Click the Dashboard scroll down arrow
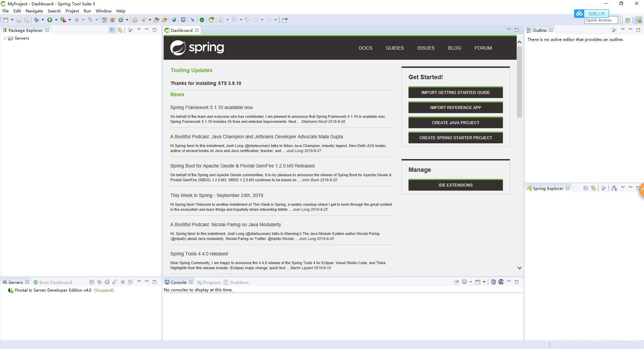 (x=519, y=268)
